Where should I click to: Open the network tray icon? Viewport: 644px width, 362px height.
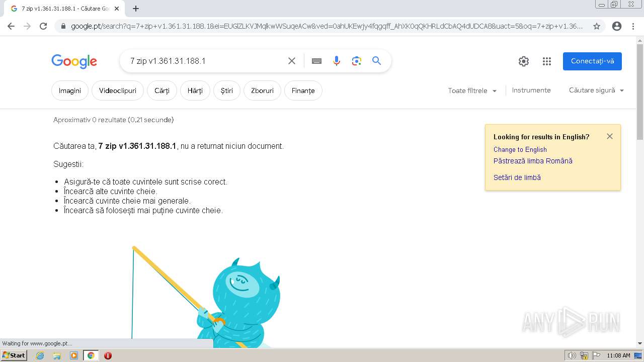pos(584,355)
